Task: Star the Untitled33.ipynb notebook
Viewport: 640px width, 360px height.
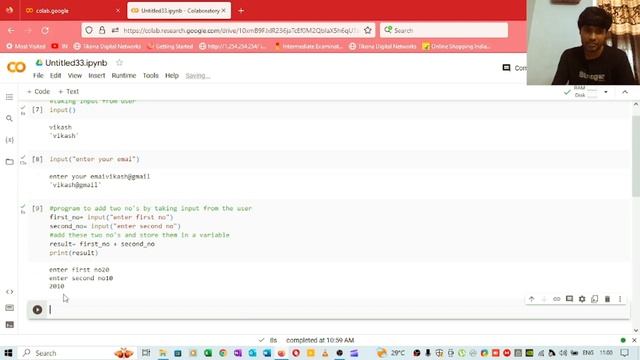Action: coord(119,62)
